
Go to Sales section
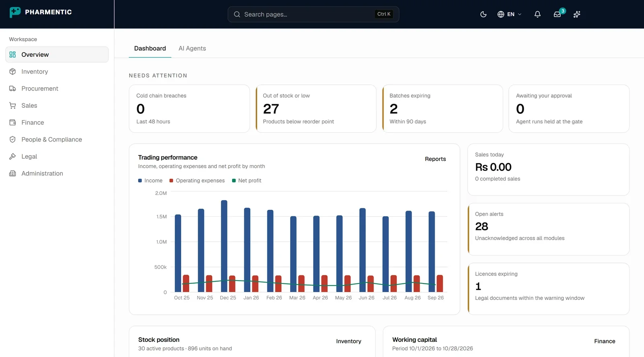pyautogui.click(x=57, y=105)
